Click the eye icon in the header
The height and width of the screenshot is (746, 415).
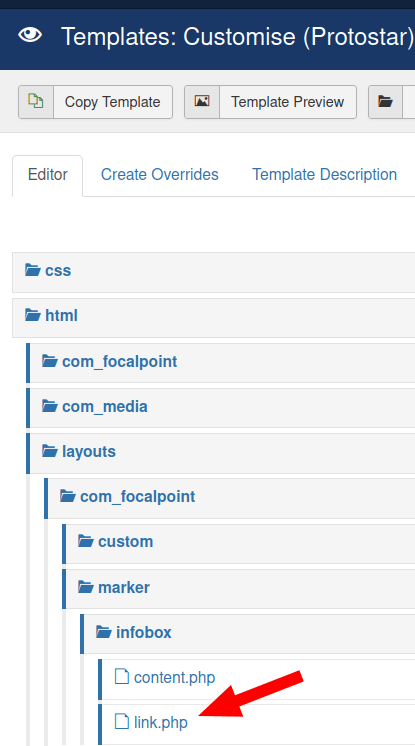[30, 35]
